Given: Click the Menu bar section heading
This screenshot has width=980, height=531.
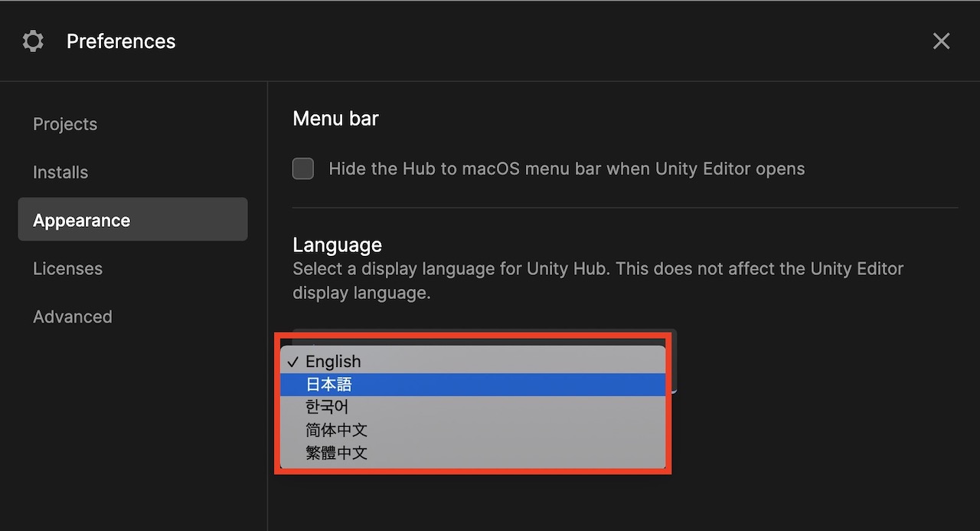Looking at the screenshot, I should click(x=335, y=118).
